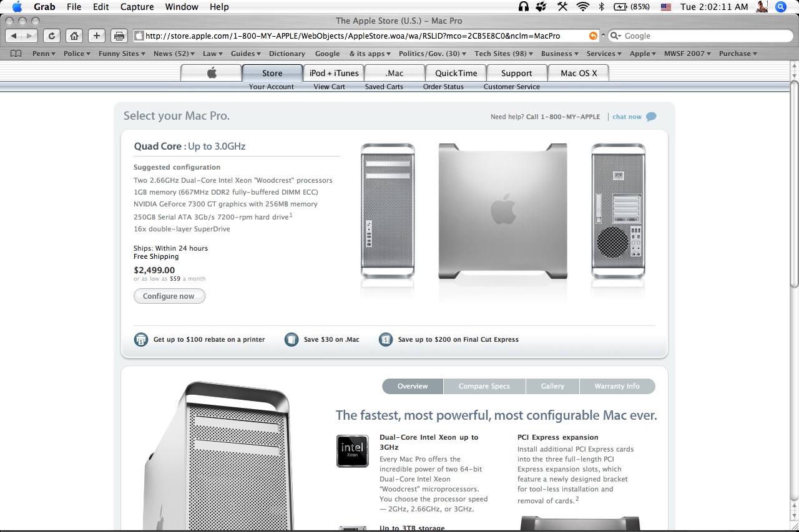
Task: Switch to the Gallery tab
Action: [552, 386]
